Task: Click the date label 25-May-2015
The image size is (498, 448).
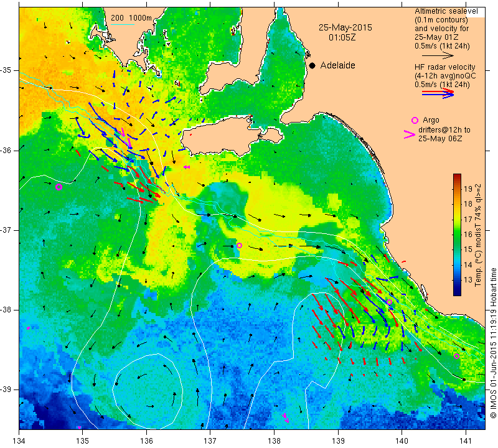Action: [x=345, y=27]
